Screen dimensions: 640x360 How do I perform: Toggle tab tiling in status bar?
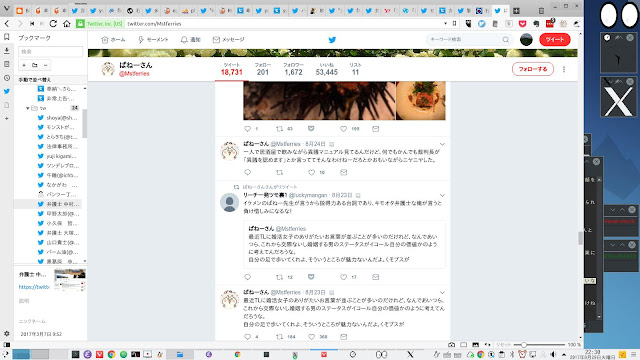tap(464, 344)
